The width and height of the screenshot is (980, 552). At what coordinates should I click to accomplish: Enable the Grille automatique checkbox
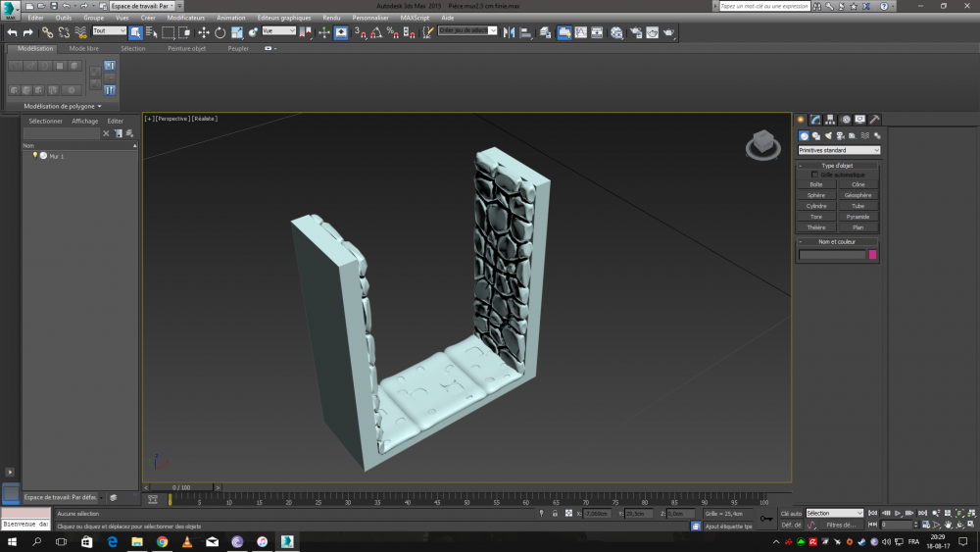tap(814, 176)
